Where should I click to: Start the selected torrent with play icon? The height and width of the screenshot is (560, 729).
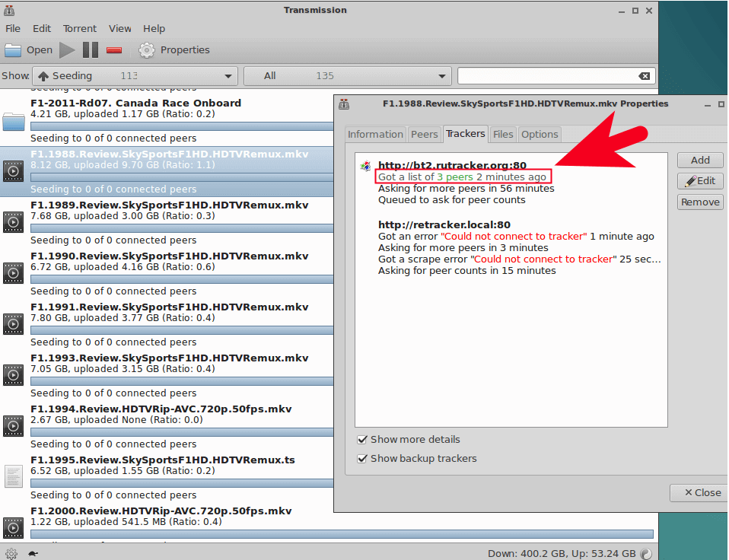click(67, 50)
